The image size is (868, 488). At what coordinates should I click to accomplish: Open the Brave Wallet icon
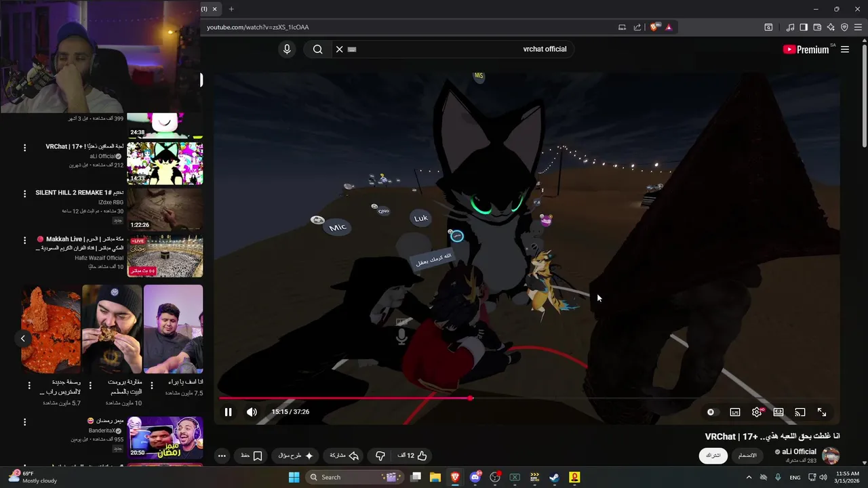tap(817, 27)
